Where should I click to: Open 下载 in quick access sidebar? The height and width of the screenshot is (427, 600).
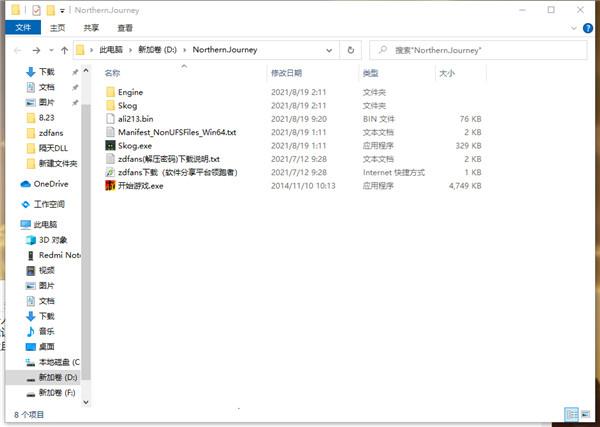click(47, 72)
